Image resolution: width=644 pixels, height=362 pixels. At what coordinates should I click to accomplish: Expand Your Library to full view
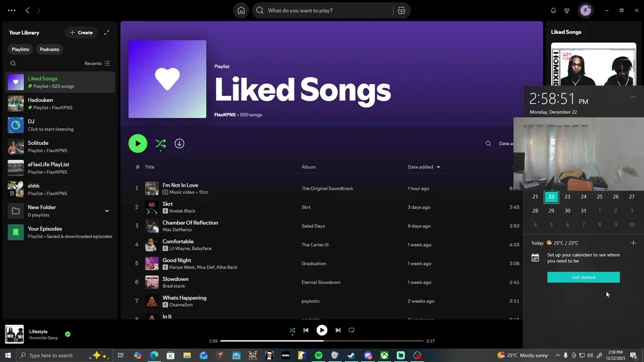(x=107, y=33)
